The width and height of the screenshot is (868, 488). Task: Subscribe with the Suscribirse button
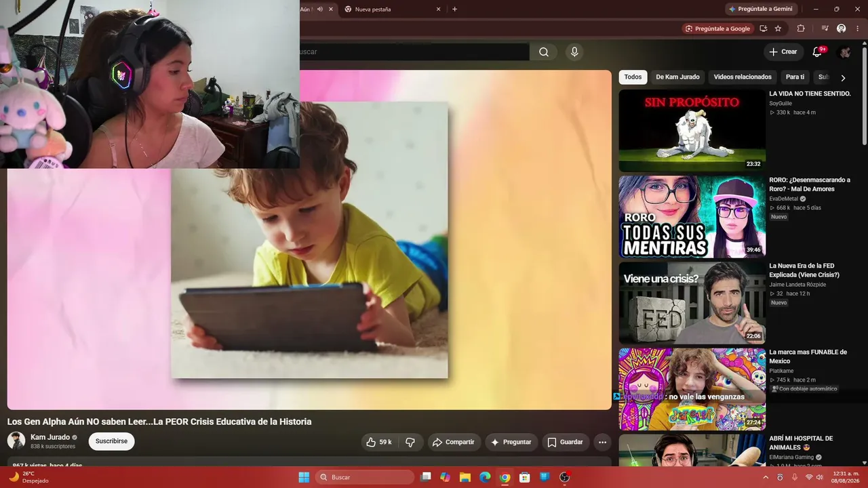pyautogui.click(x=111, y=441)
